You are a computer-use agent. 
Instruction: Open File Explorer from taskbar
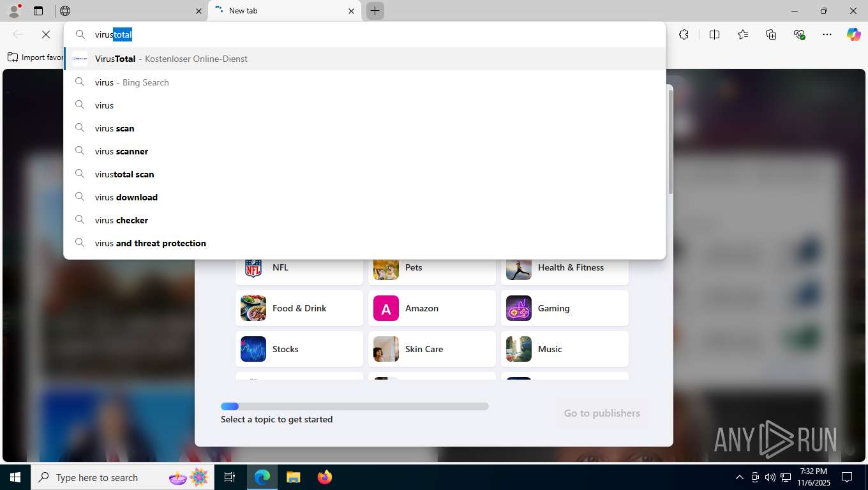click(293, 477)
